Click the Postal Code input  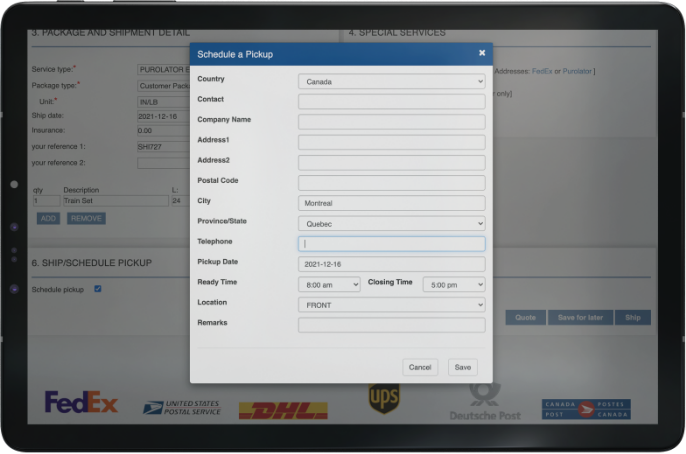coord(391,182)
